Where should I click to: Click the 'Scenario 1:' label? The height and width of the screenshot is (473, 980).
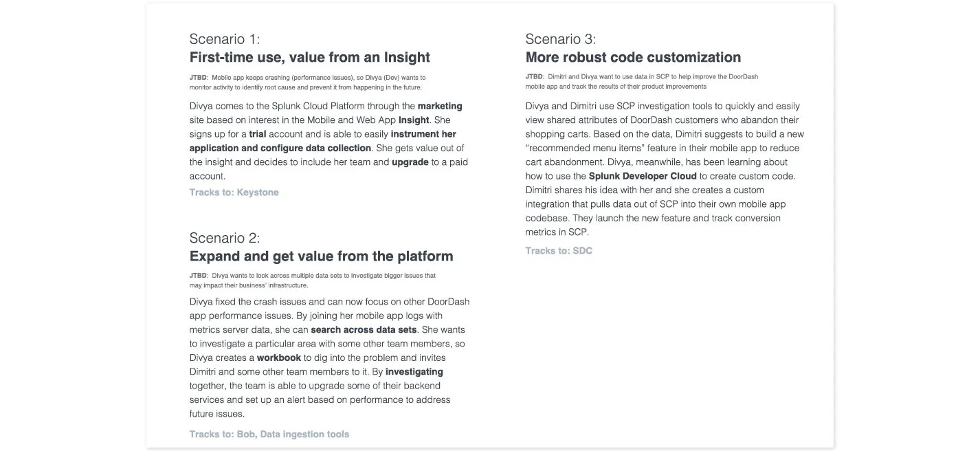coord(225,38)
